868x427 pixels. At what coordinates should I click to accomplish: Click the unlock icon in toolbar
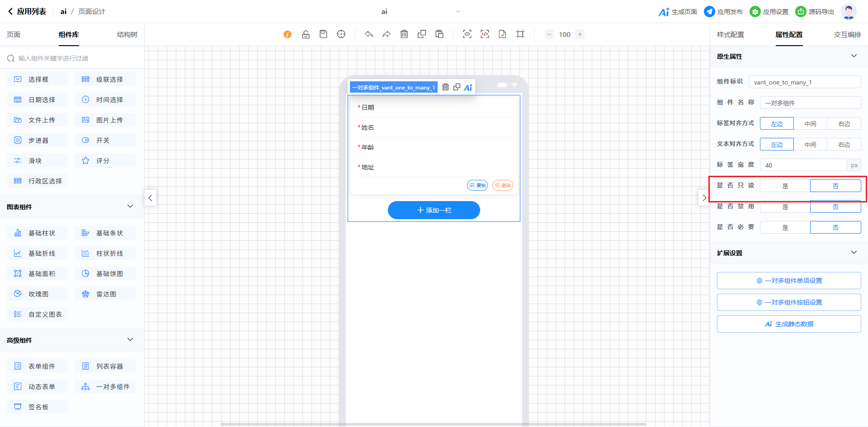tap(306, 34)
